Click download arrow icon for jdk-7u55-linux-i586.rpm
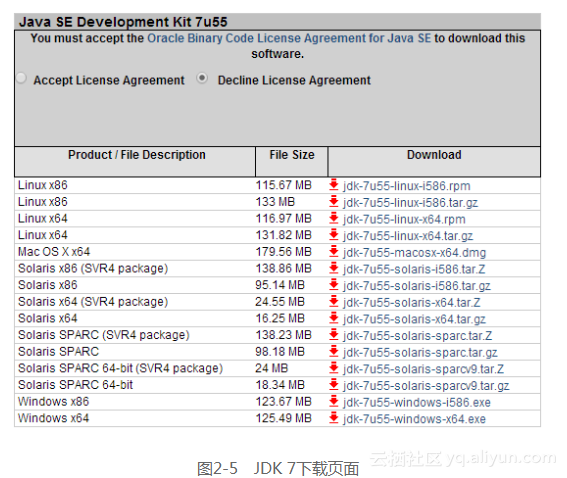Viewport: 567px width, 478px height. (333, 185)
